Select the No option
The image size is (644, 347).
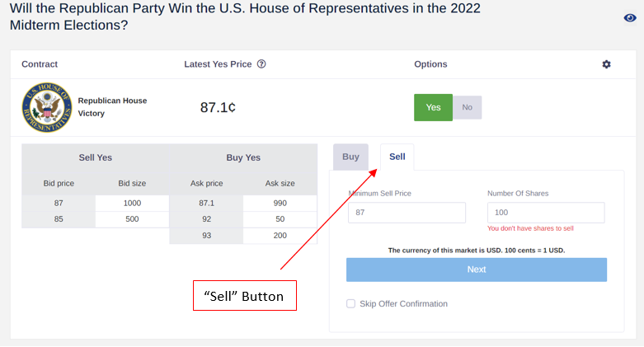click(467, 108)
